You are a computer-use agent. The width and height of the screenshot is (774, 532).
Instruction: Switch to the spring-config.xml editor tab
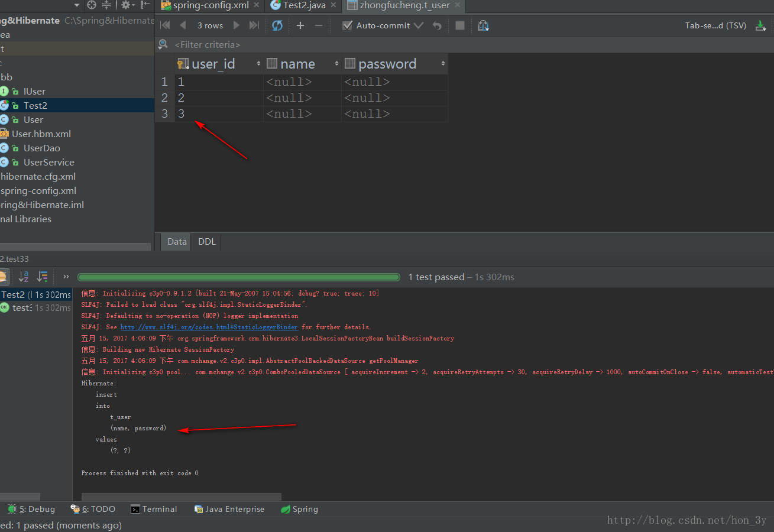click(x=210, y=5)
